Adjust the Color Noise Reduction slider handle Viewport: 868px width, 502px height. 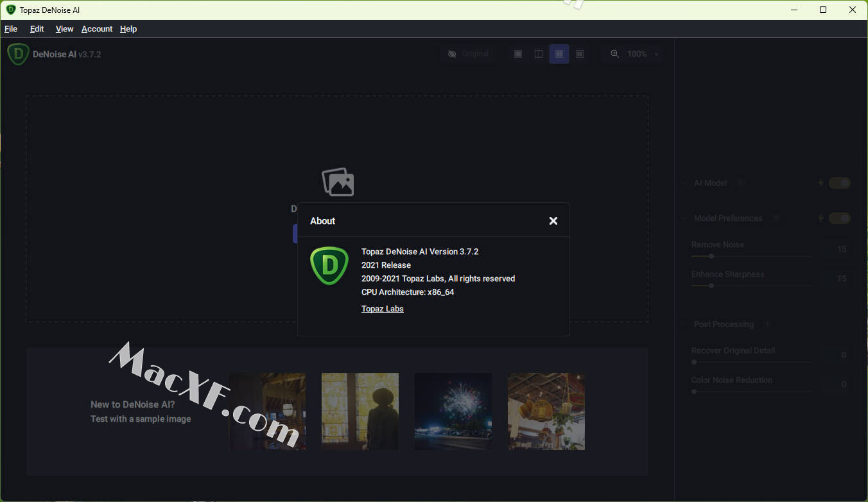click(694, 392)
